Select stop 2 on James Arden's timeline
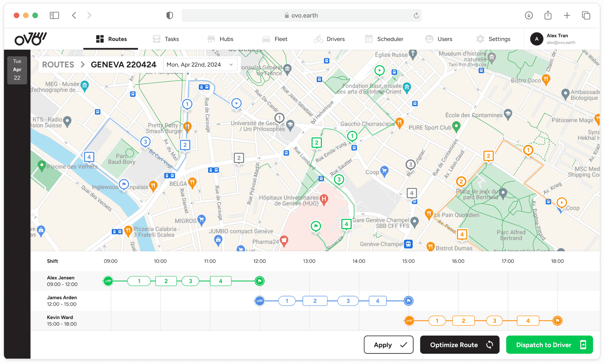Screen dimensions: 604x364 (x=315, y=301)
